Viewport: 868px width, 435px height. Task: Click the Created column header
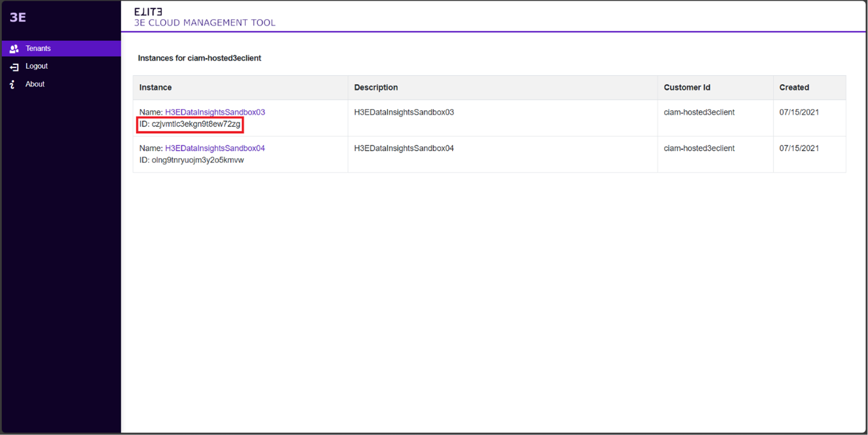tap(794, 87)
